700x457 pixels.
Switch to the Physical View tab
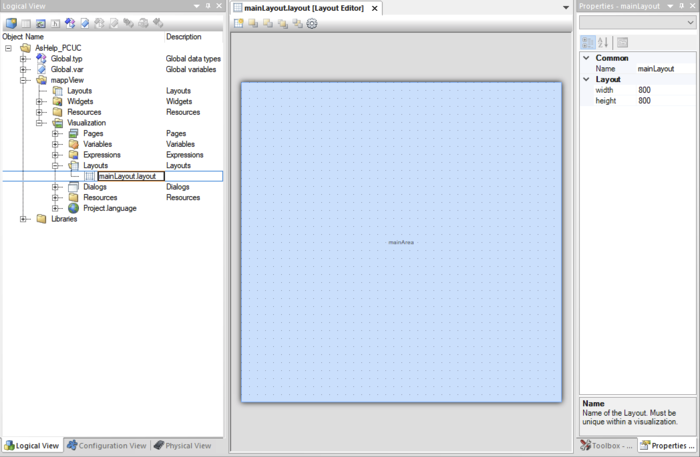[183, 445]
